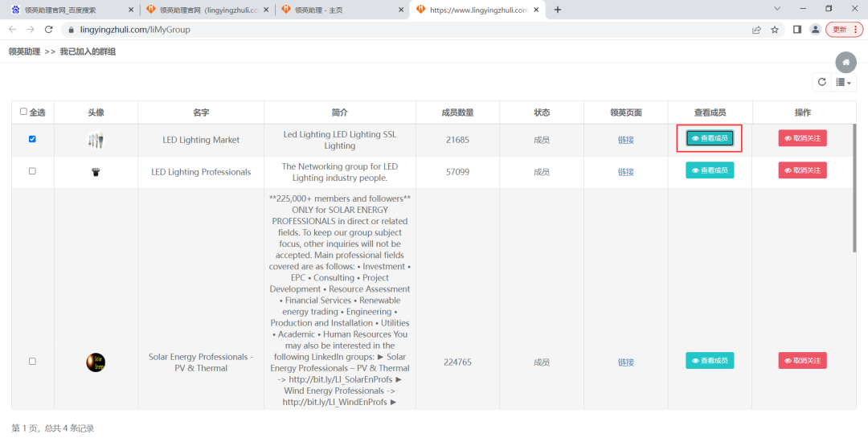Open the Chrome profile avatar icon
868x438 pixels.
815,30
